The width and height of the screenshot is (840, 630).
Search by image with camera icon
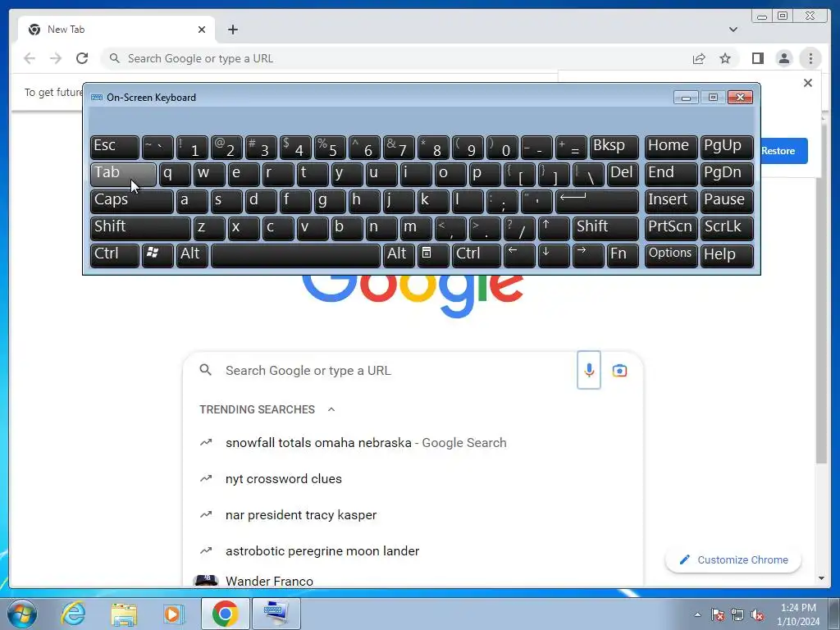(619, 370)
